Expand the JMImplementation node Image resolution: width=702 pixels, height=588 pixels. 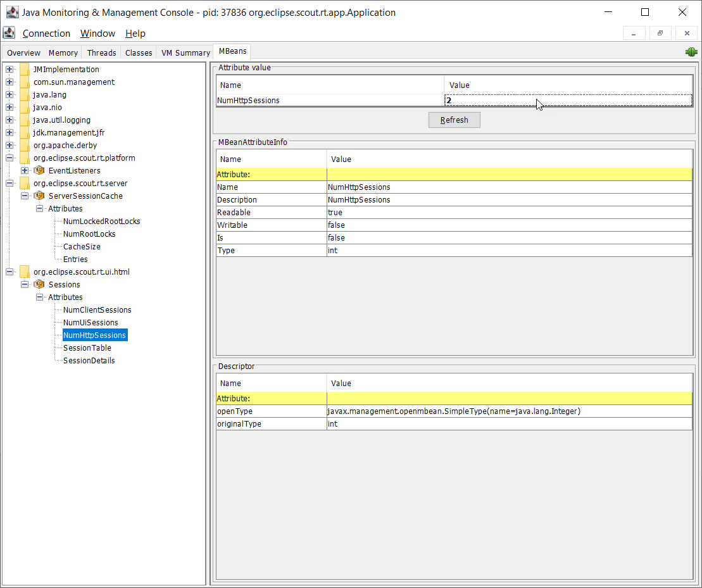coord(9,70)
